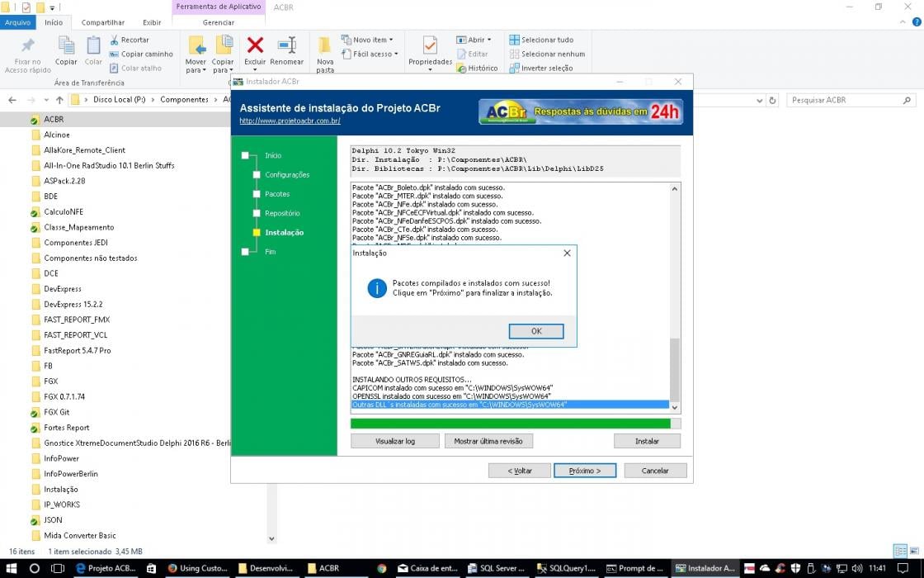Open the projetoacbr.com.br link
Screen dimensions: 924x578
(290, 121)
